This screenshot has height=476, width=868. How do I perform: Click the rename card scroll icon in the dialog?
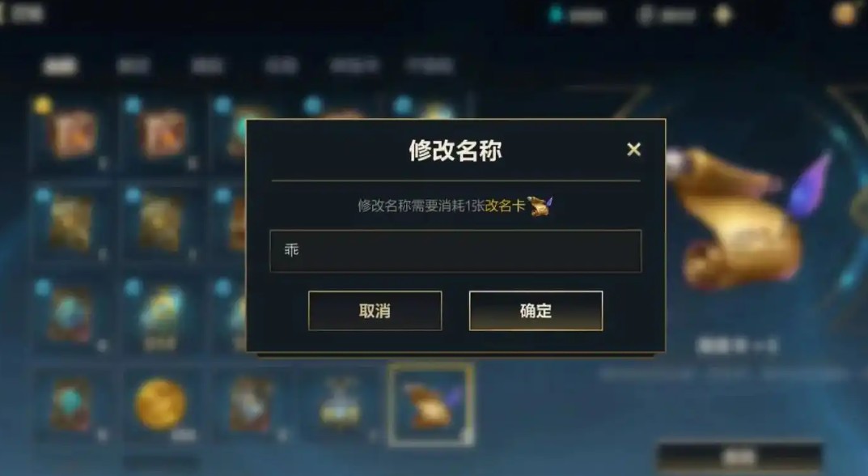click(x=540, y=206)
